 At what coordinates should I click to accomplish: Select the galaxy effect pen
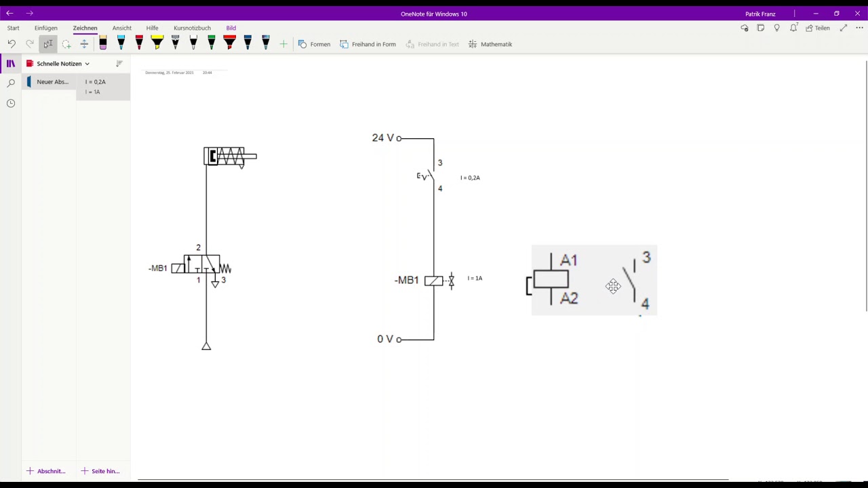[266, 43]
